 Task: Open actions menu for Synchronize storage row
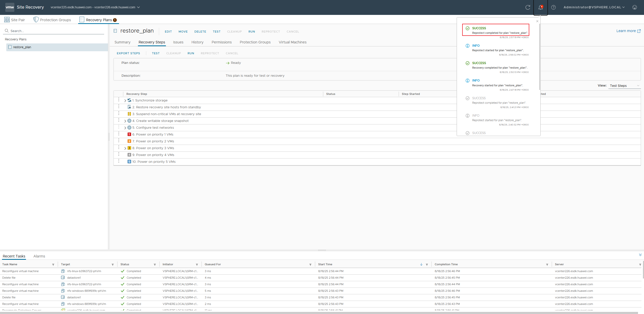119,100
